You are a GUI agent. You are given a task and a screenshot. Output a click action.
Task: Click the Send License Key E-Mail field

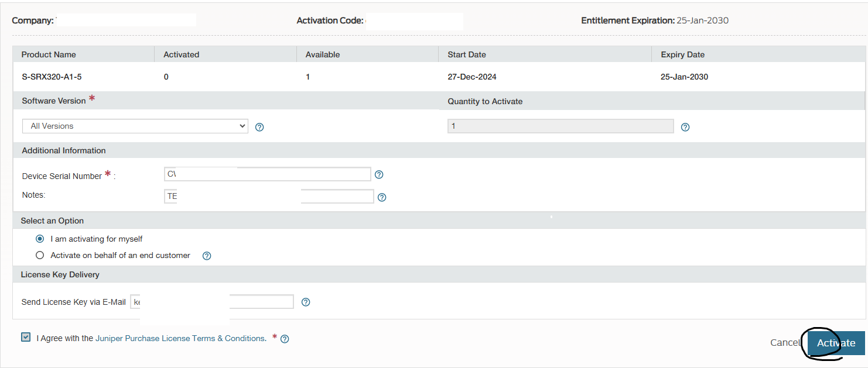pos(212,302)
